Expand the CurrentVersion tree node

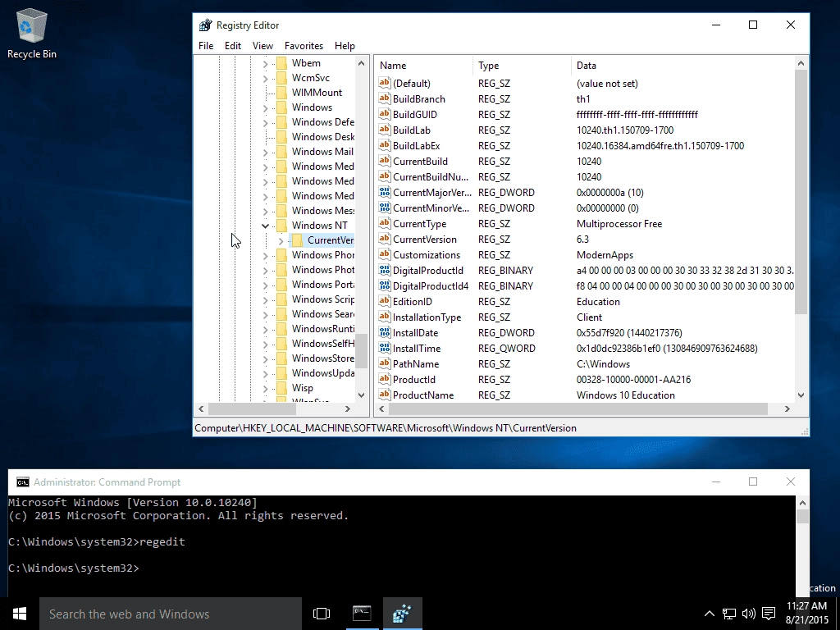click(x=281, y=241)
